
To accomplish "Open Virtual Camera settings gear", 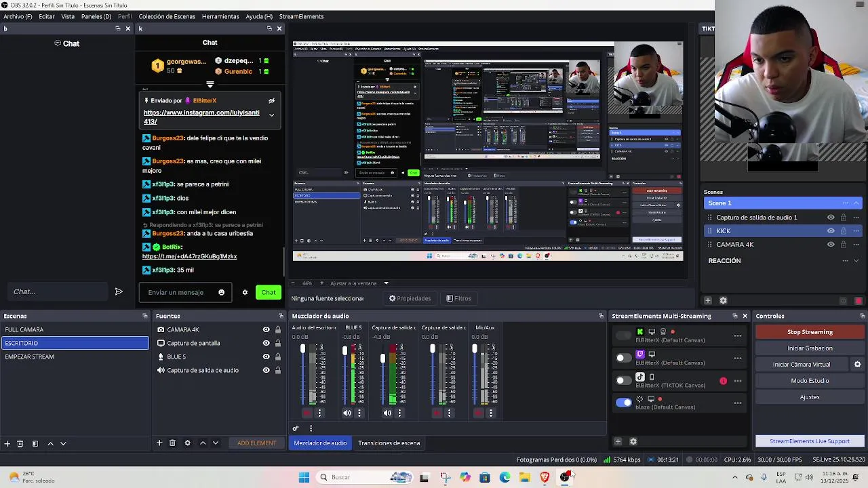I will (857, 365).
